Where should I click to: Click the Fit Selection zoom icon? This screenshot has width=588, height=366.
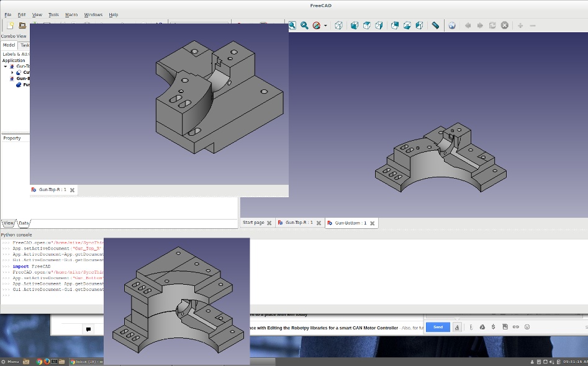coord(304,25)
